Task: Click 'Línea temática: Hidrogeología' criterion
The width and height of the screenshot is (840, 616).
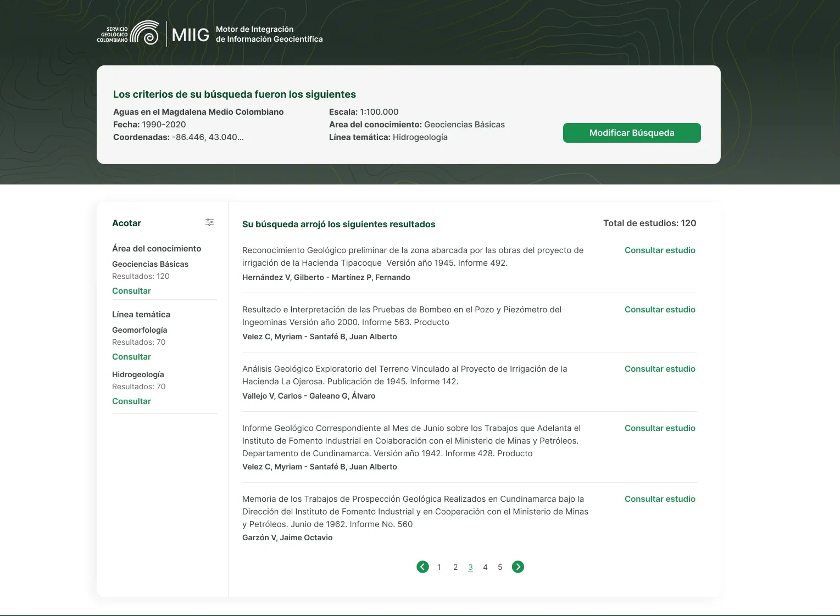Action: pos(388,137)
